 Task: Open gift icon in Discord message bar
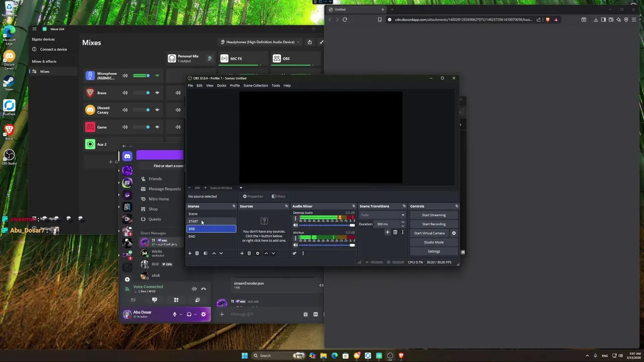click(305, 314)
